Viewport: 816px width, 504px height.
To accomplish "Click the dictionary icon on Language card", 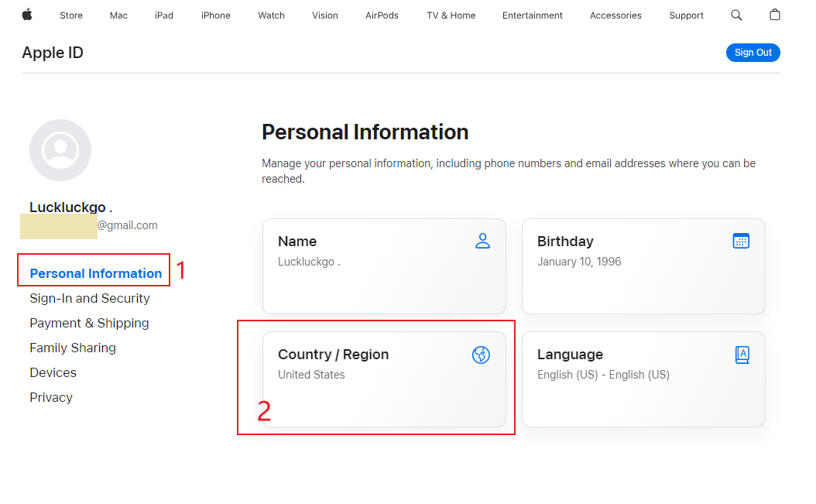I will click(742, 355).
